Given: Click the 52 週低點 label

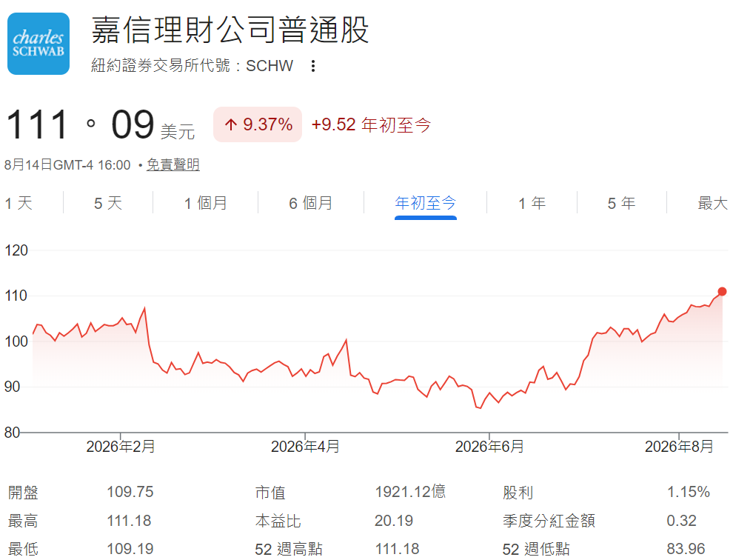Looking at the screenshot, I should 536,549.
